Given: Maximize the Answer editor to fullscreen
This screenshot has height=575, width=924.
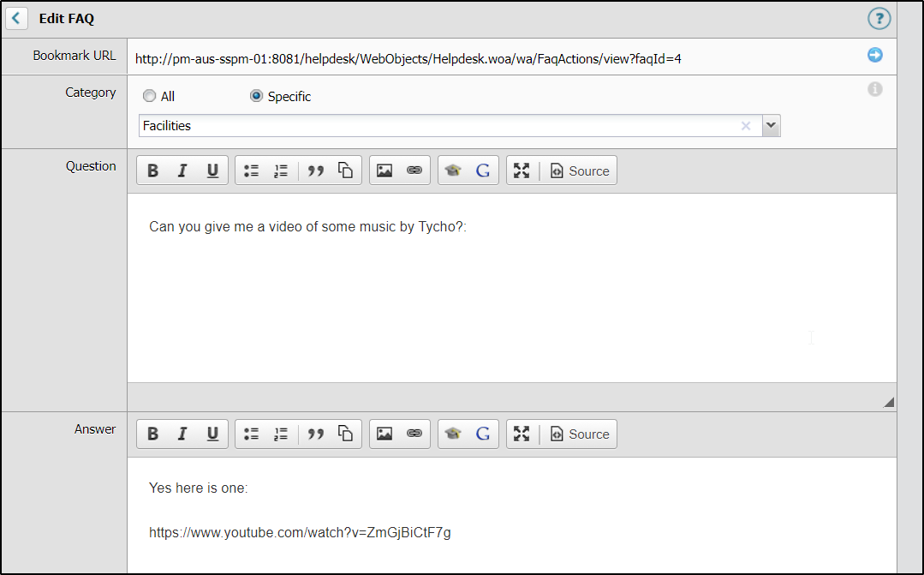Looking at the screenshot, I should point(522,434).
